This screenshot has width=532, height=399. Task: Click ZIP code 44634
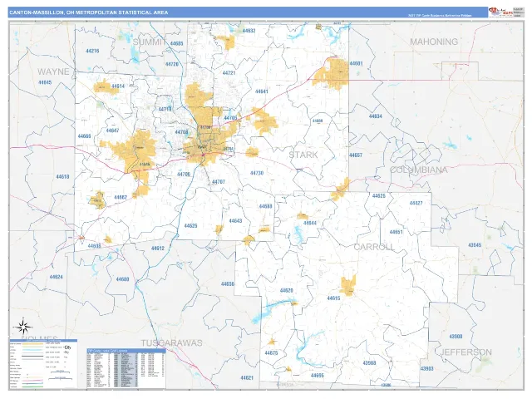pos(375,116)
